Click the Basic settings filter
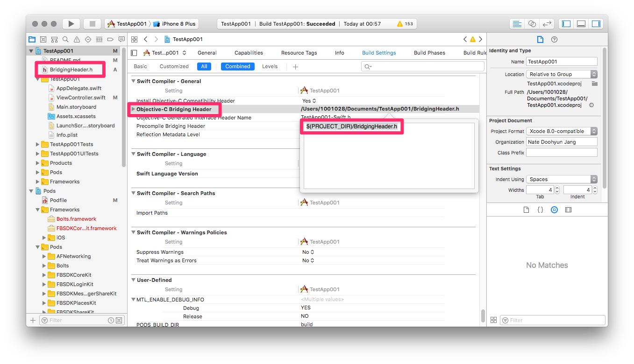 point(140,66)
